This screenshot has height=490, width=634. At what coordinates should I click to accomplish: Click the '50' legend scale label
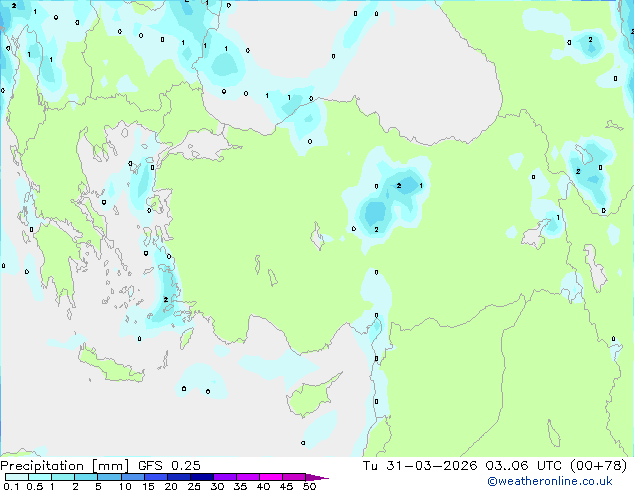310,486
